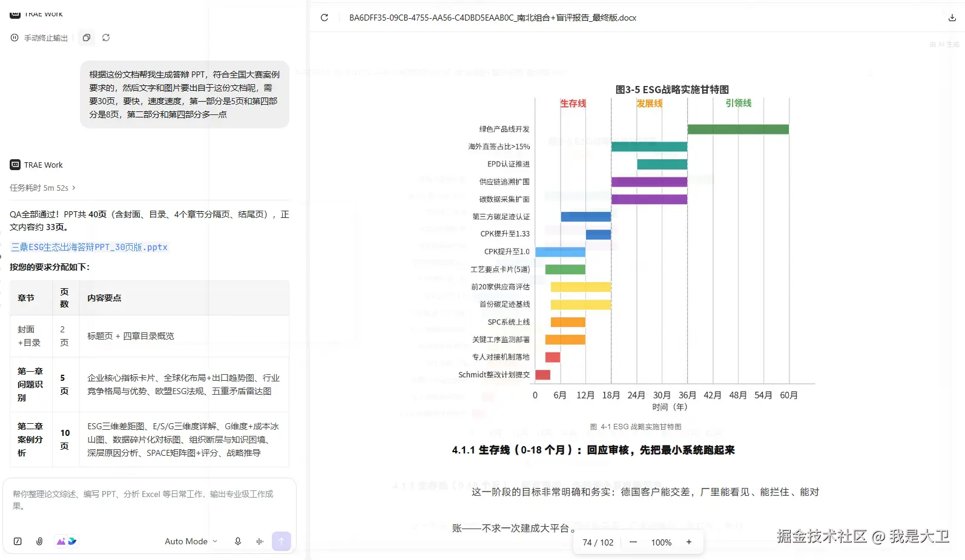This screenshot has width=965, height=560.
Task: Zoom in with the plus icon
Action: 689,542
